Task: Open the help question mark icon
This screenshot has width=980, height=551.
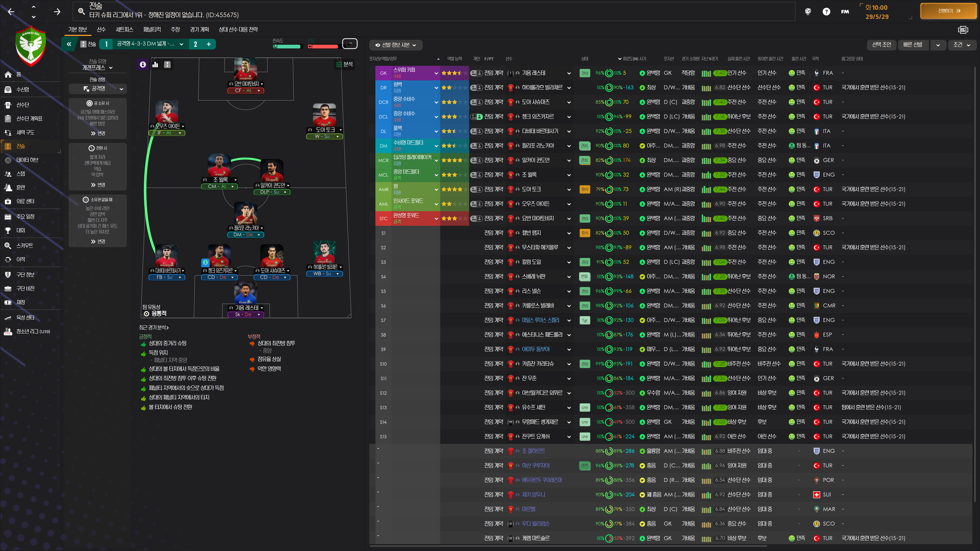Action: [826, 11]
